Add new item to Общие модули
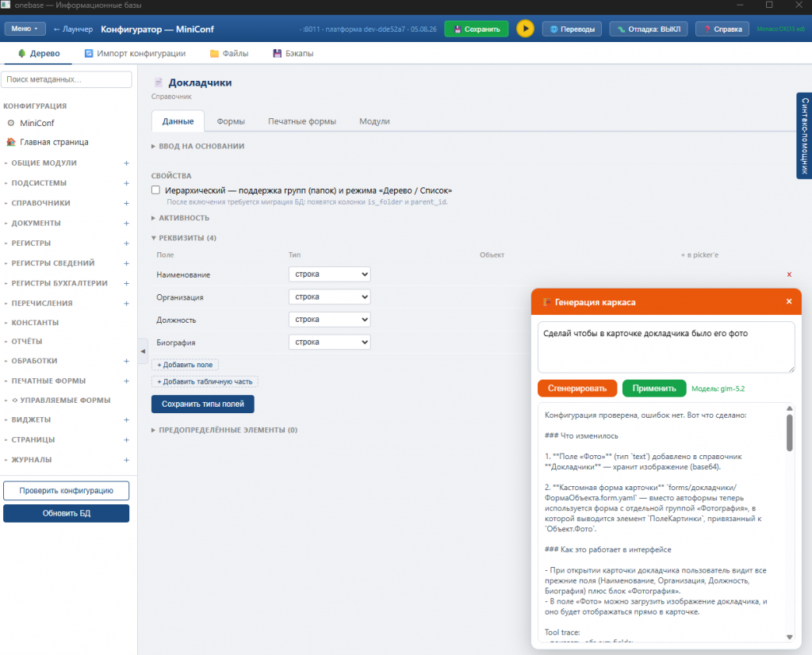This screenshot has width=812, height=655. [x=126, y=163]
